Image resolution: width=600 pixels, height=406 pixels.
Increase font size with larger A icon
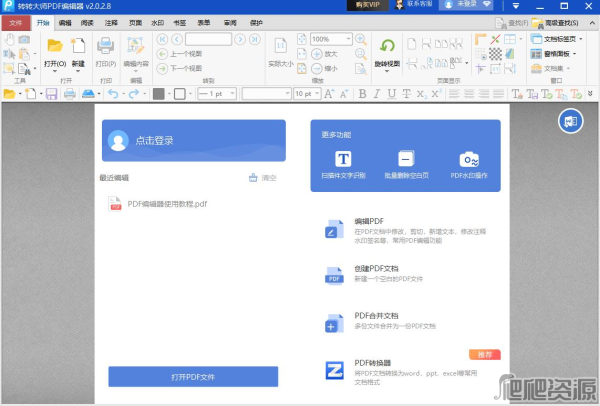329,94
